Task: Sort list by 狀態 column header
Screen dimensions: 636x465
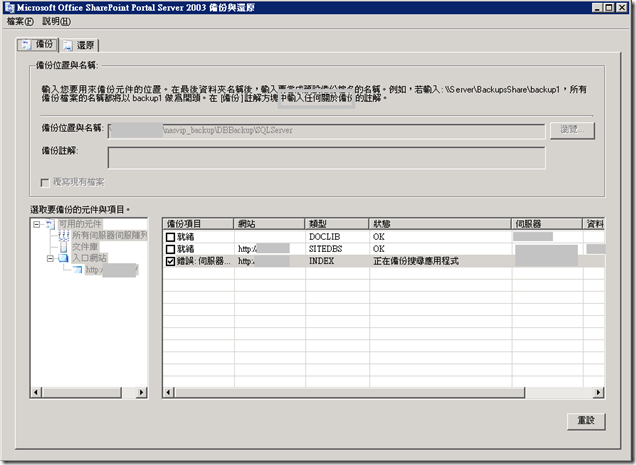Action: pos(438,224)
